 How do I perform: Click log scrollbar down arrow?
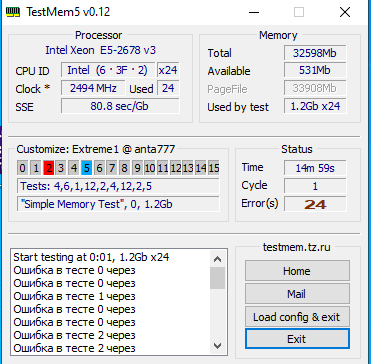(217, 345)
